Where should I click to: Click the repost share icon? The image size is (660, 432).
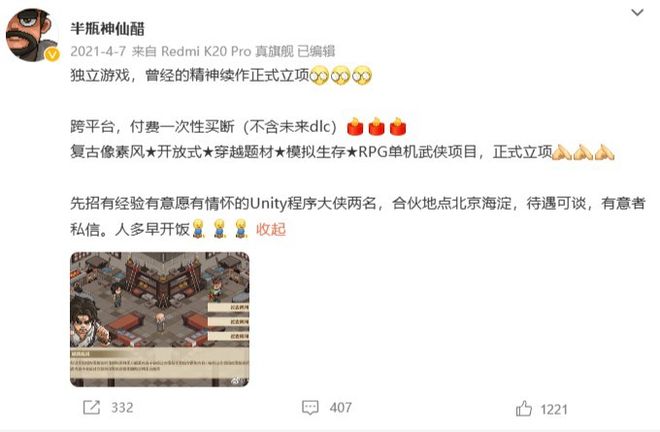pyautogui.click(x=92, y=407)
